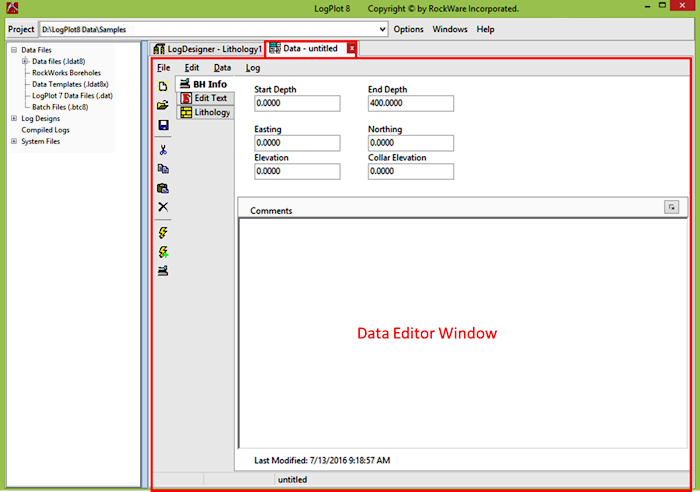Click the New file icon in the data toolbar
The image size is (700, 492).
click(x=163, y=87)
